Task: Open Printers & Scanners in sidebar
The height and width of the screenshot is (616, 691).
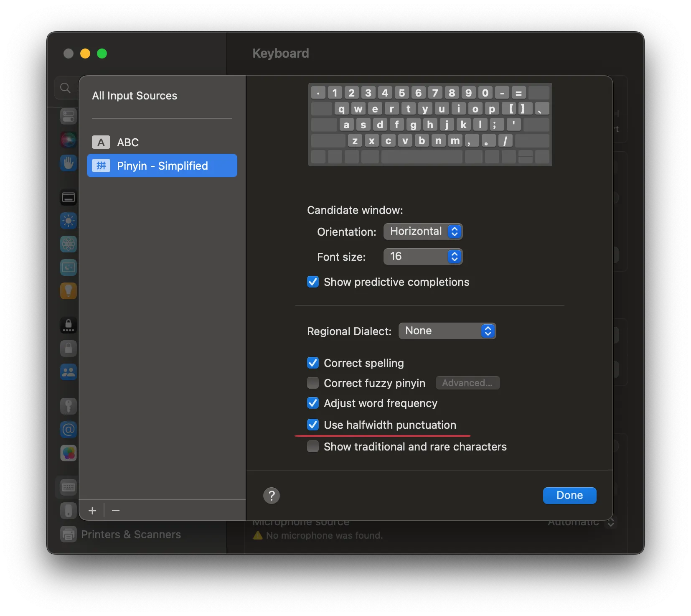Action: (x=130, y=535)
